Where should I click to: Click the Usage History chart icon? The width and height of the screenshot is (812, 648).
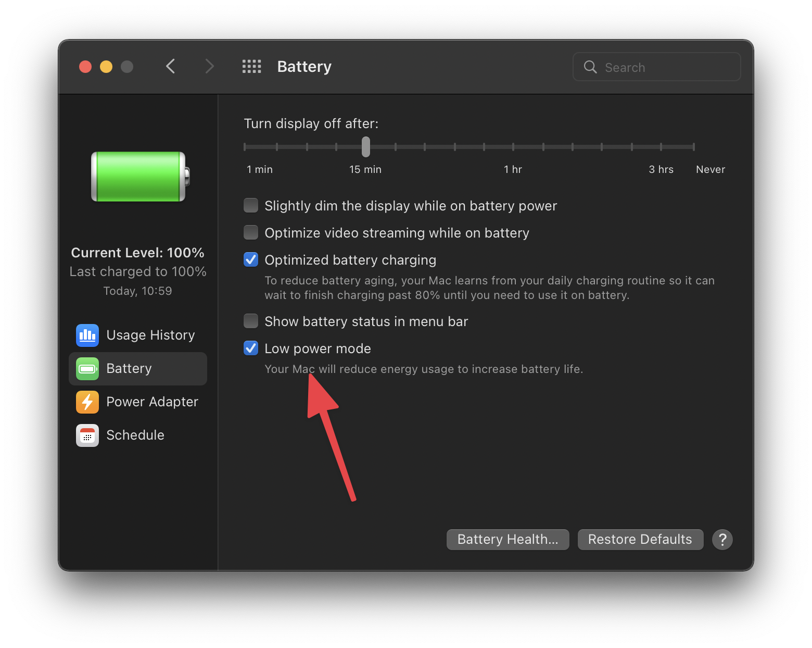87,335
